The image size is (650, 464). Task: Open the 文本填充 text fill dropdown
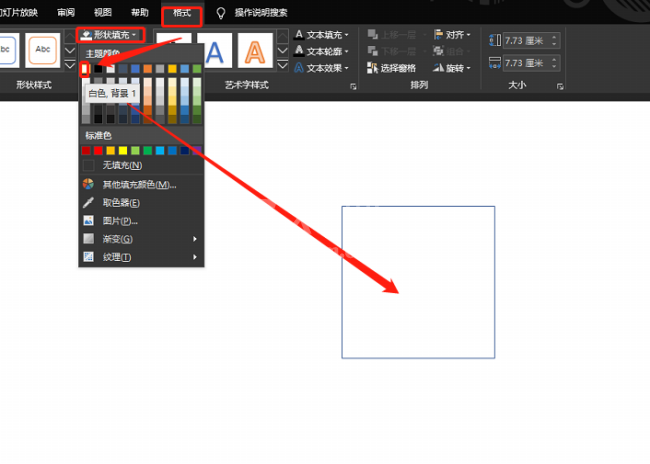[321, 35]
